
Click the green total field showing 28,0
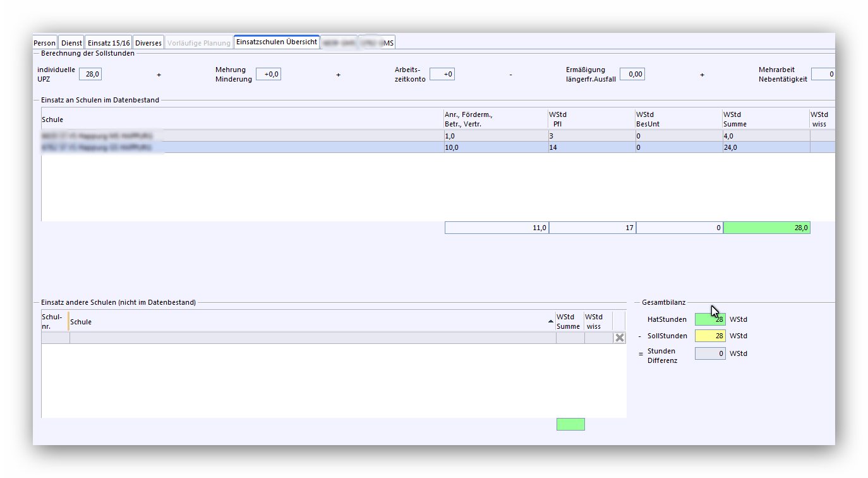(767, 228)
